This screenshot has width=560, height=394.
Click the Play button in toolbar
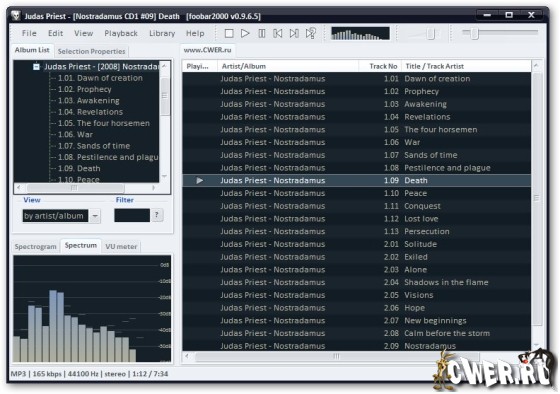tap(245, 34)
